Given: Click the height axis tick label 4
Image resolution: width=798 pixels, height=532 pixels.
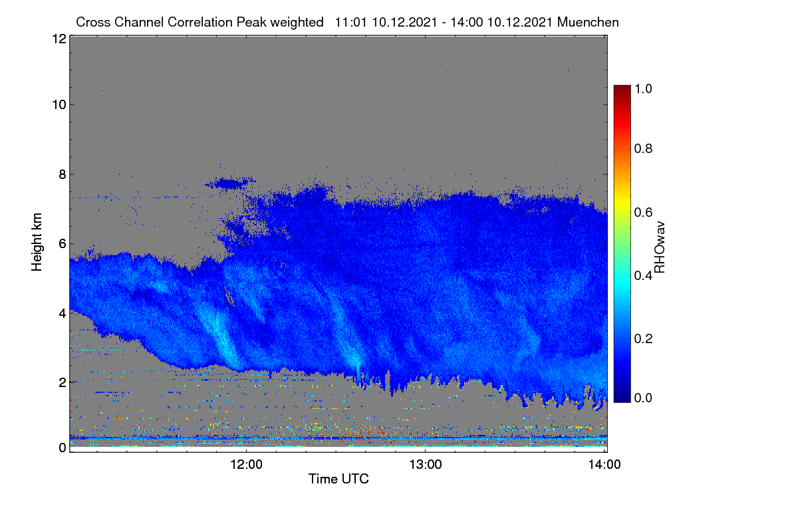Looking at the screenshot, I should click(61, 313).
